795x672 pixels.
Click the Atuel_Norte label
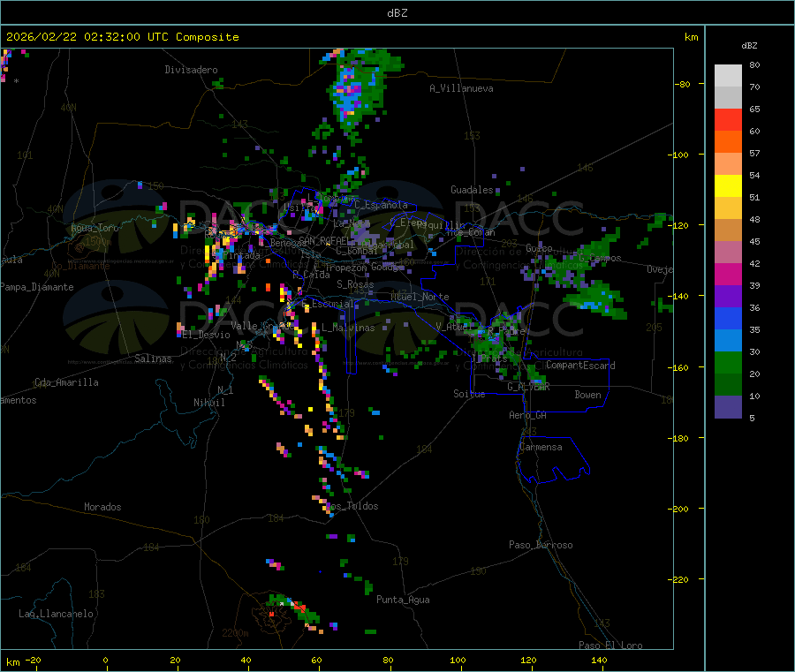(420, 297)
